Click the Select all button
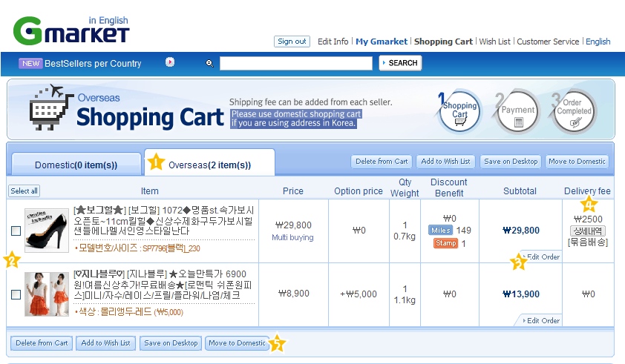625x364 pixels. [24, 191]
